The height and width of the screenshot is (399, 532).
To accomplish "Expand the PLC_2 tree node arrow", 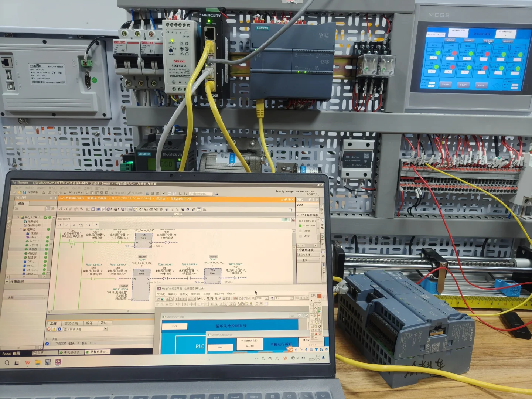I will pyautogui.click(x=18, y=218).
